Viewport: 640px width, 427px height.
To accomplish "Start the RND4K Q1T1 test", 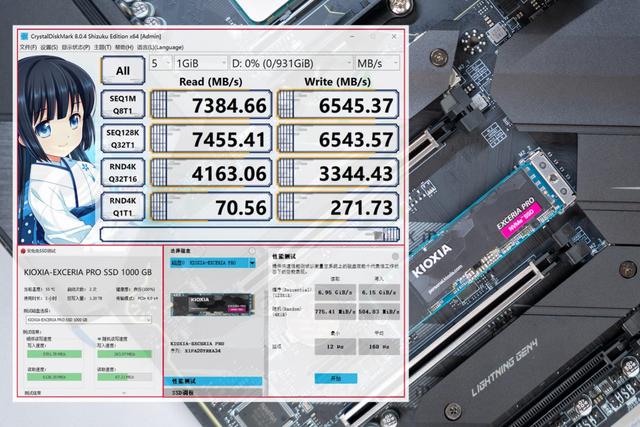I will pyautogui.click(x=123, y=207).
